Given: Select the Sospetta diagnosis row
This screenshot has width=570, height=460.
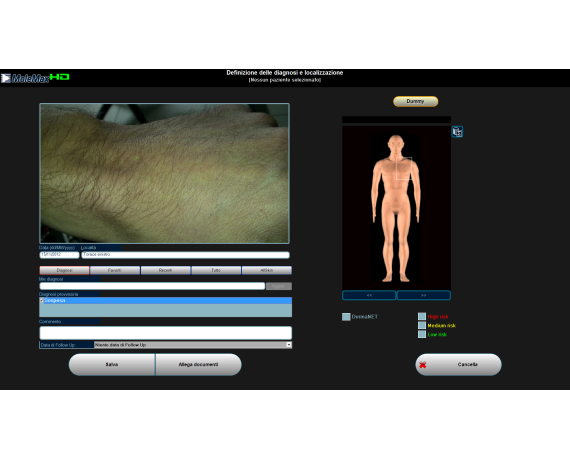Looking at the screenshot, I should point(165,300).
